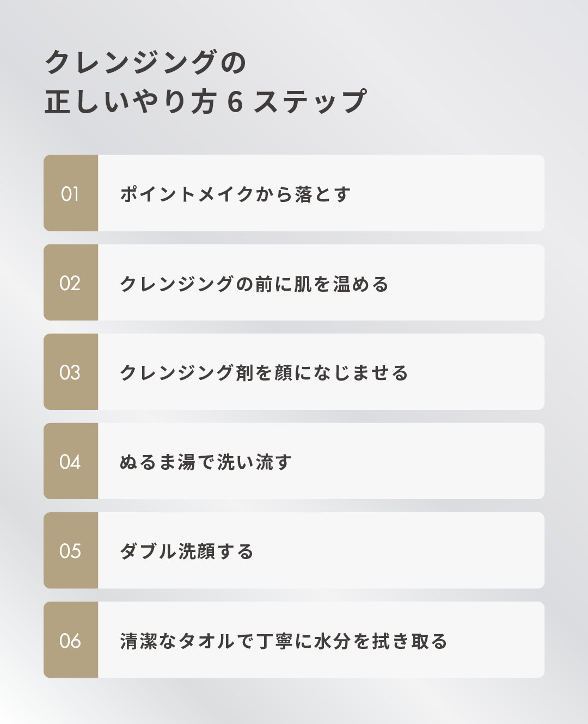Click the kanji 湯 in step 04
This screenshot has width=588, height=724.
(186, 462)
